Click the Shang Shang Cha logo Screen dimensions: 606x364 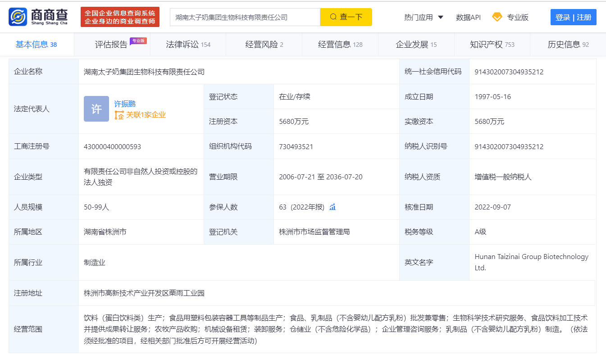tap(38, 17)
